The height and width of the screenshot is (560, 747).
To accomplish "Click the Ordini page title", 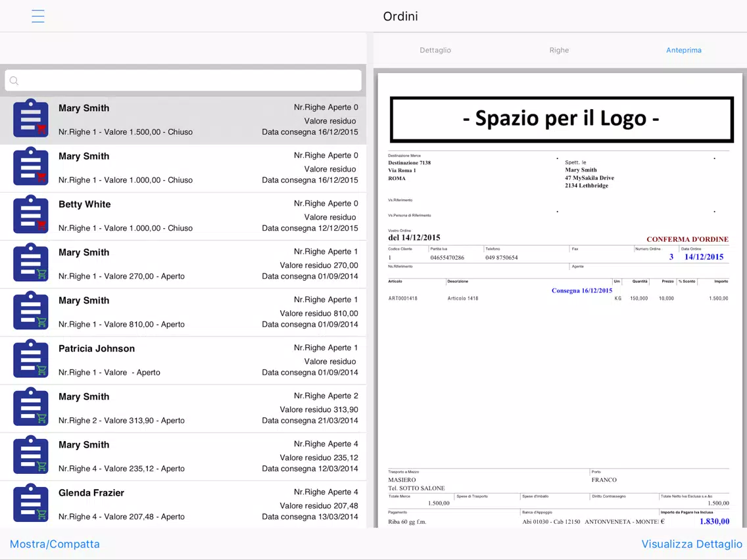I will pyautogui.click(x=400, y=16).
